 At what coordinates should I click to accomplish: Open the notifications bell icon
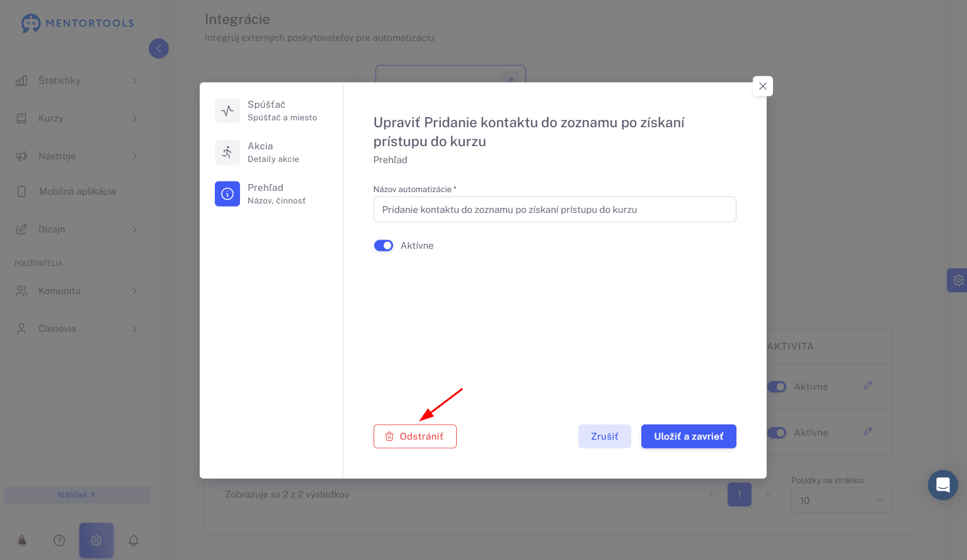[x=134, y=540]
